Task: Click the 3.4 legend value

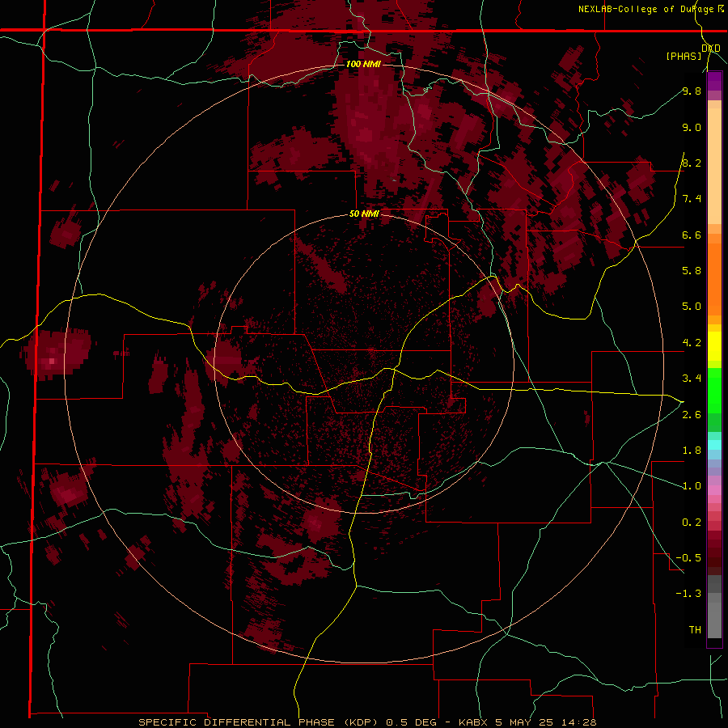Action: pyautogui.click(x=692, y=379)
